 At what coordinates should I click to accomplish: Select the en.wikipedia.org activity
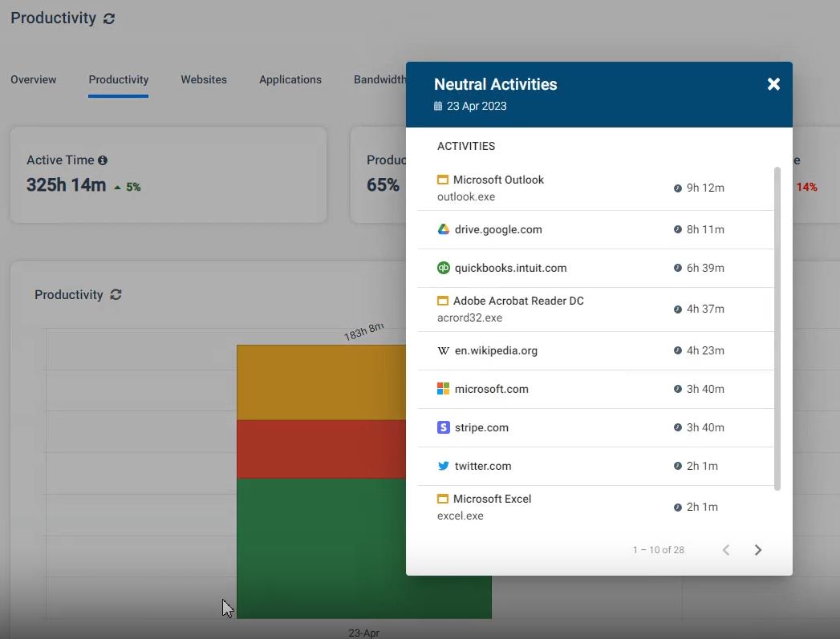pos(596,350)
